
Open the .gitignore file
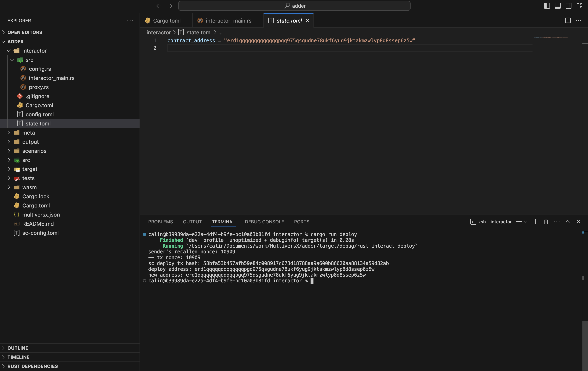(70, 96)
